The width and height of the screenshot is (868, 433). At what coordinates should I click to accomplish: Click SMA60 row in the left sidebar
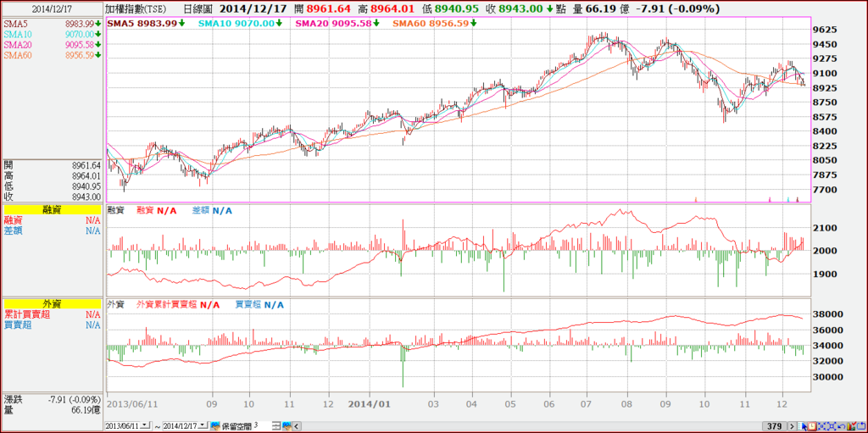click(52, 55)
